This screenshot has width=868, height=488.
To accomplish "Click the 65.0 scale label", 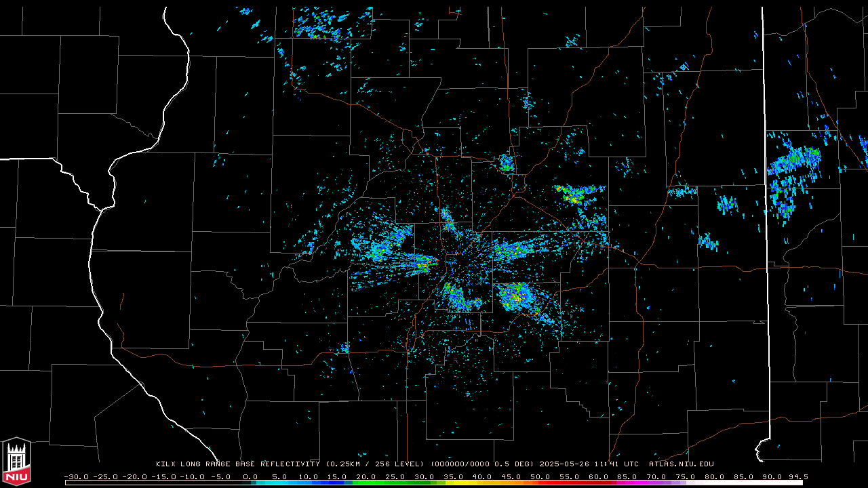I will click(627, 476).
